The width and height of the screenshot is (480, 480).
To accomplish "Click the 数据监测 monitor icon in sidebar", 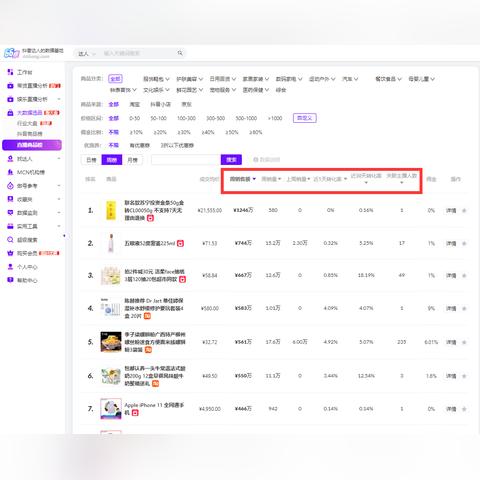I will point(10,213).
